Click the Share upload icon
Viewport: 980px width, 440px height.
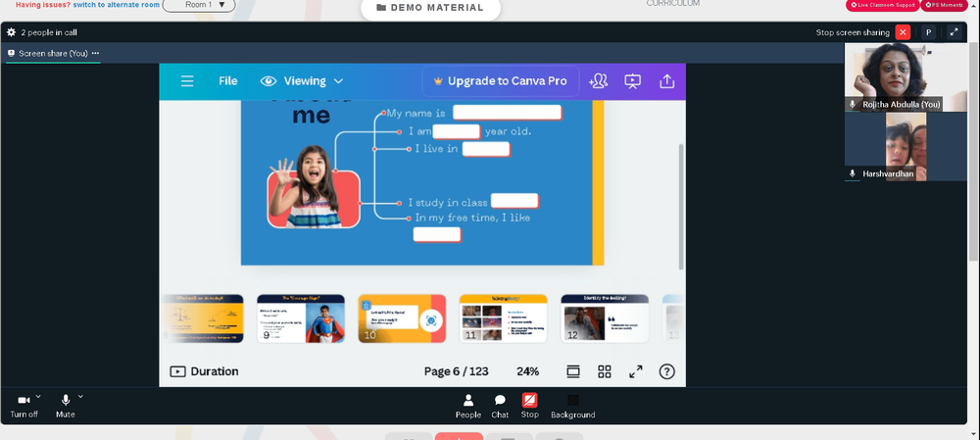click(666, 81)
